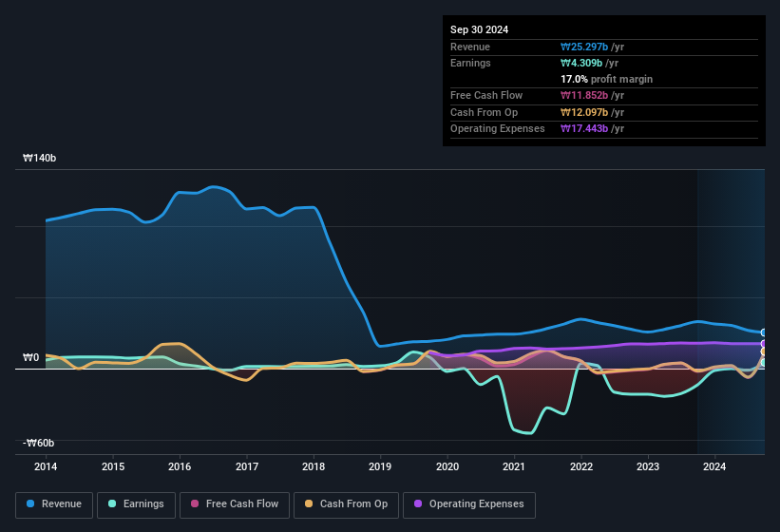Click the Operating Expenses purple endpoint marker
The height and width of the screenshot is (532, 780).
coord(763,344)
